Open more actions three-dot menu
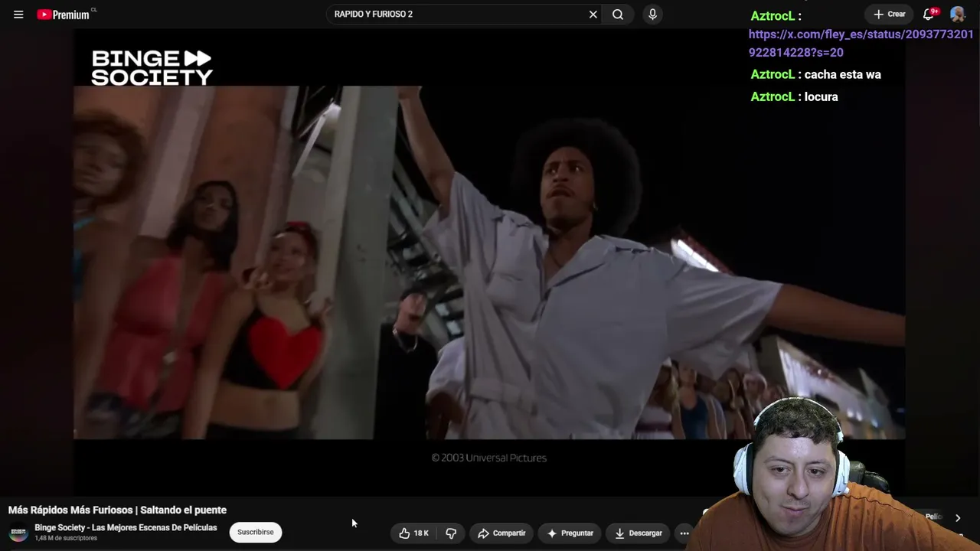 (x=684, y=533)
